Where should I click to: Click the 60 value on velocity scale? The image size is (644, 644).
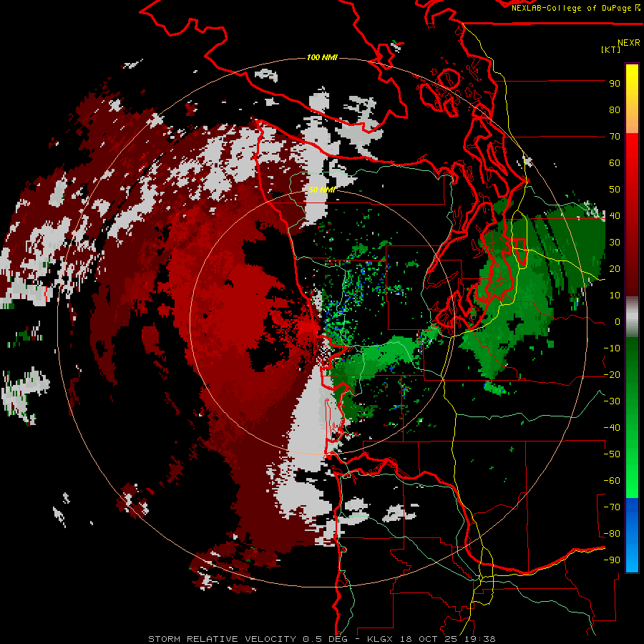615,163
